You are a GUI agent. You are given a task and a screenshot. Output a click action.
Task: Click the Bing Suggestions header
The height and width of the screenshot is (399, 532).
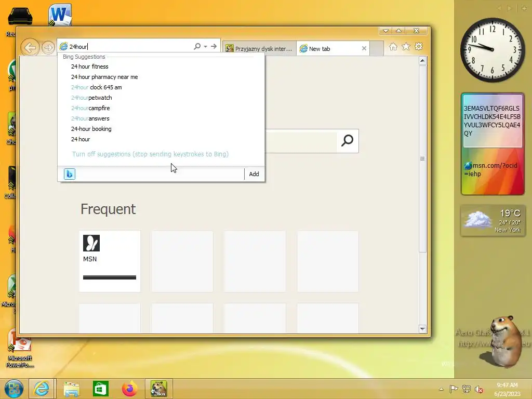tap(84, 57)
